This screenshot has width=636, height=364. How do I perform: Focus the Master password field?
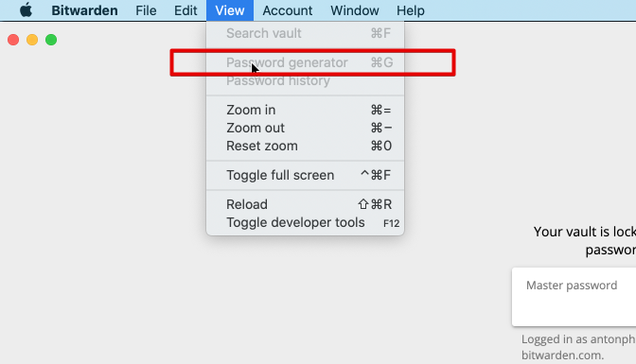click(x=574, y=297)
